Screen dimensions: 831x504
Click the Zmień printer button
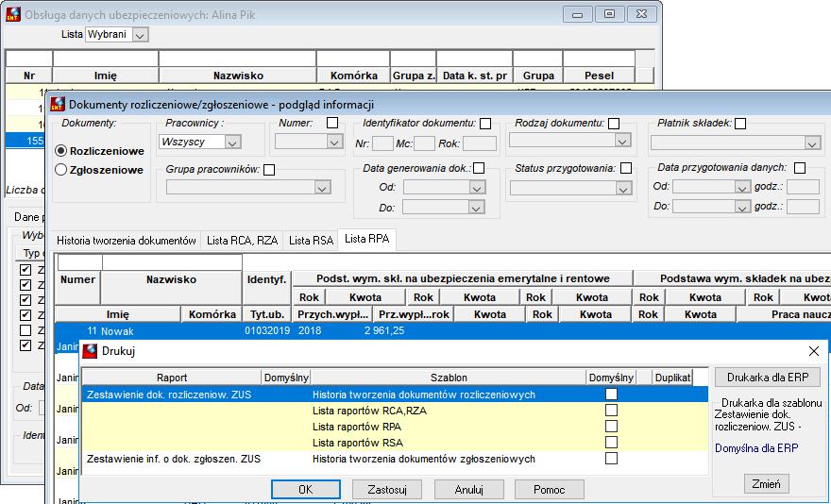766,484
